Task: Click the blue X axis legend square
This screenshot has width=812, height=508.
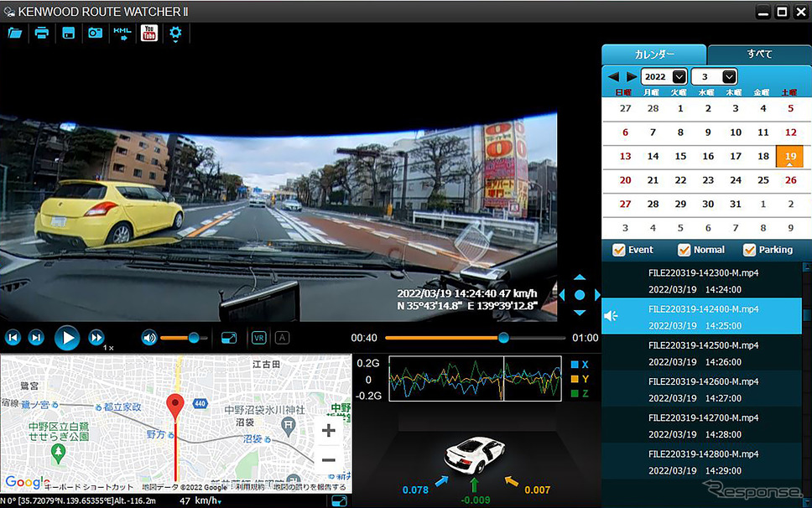Action: click(575, 365)
